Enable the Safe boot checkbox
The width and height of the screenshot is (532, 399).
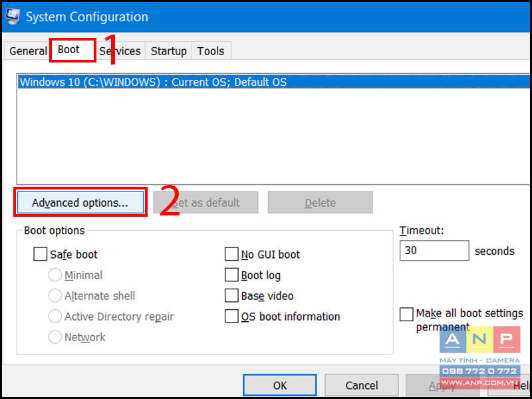tap(40, 255)
